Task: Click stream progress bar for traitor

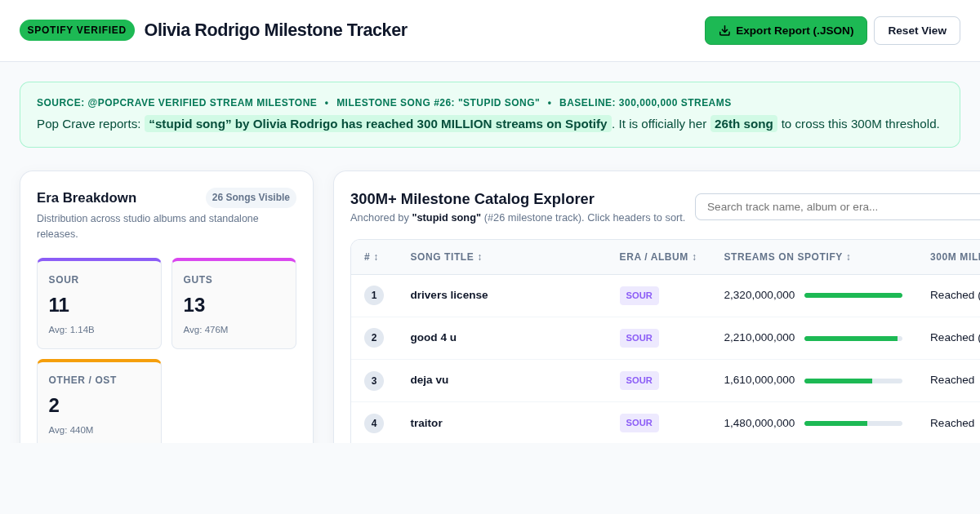Action: point(853,423)
